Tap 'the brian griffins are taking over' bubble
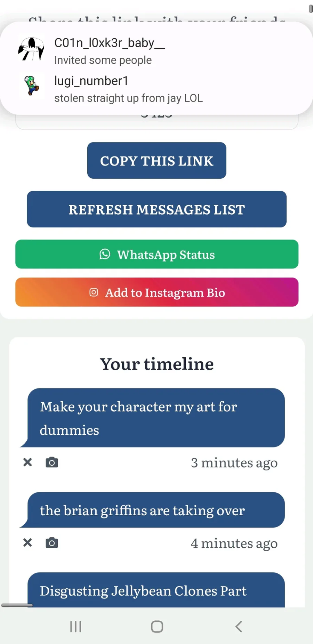 click(156, 510)
